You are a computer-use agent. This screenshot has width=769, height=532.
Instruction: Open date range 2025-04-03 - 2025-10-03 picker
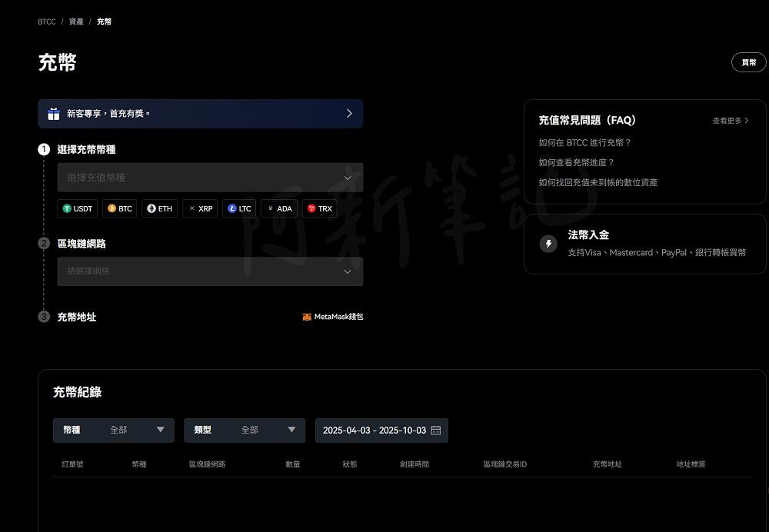(381, 430)
